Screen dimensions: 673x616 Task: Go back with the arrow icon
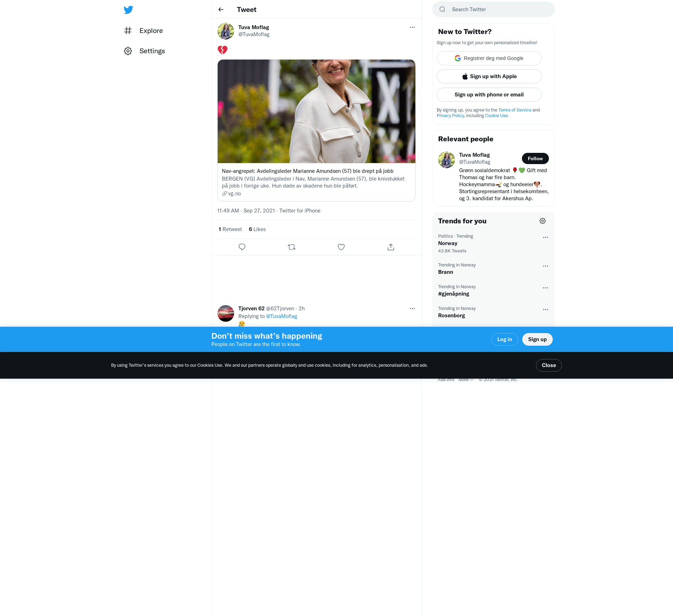pos(221,9)
